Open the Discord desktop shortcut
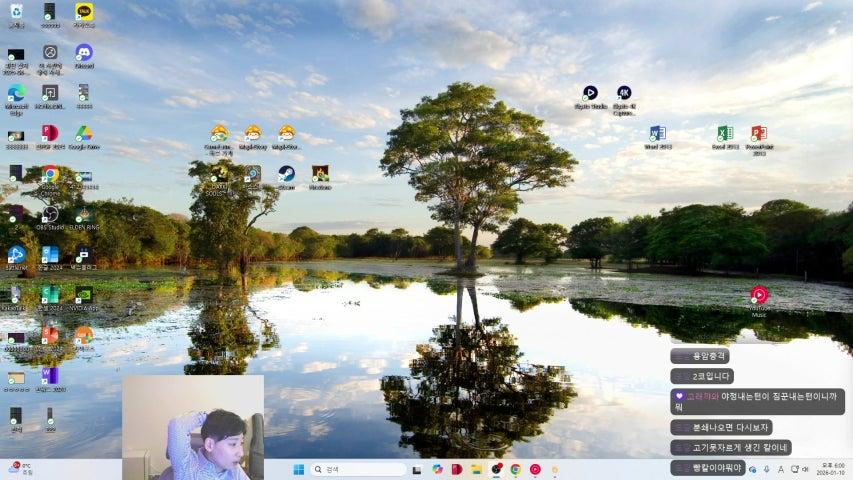This screenshot has width=853, height=480. click(x=84, y=56)
